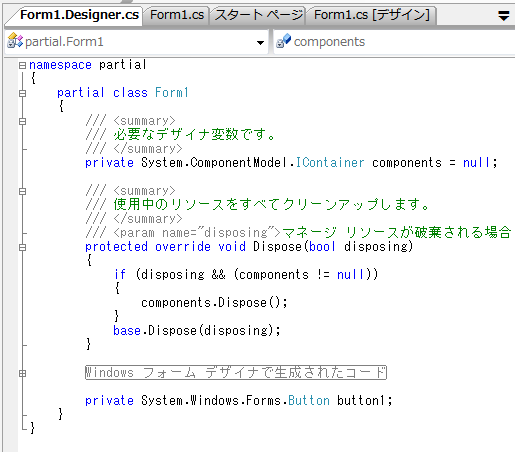Screen dimensions: 515x452
Task: Click the components field icon
Action: pyautogui.click(x=284, y=41)
